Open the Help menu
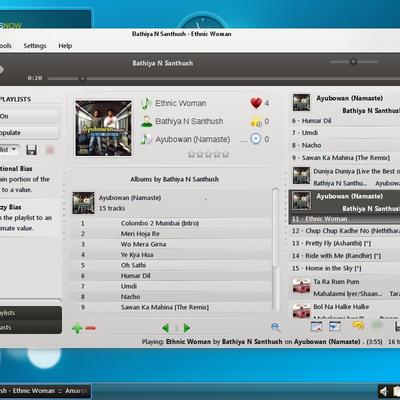Image resolution: width=400 pixels, height=400 pixels. (x=65, y=46)
